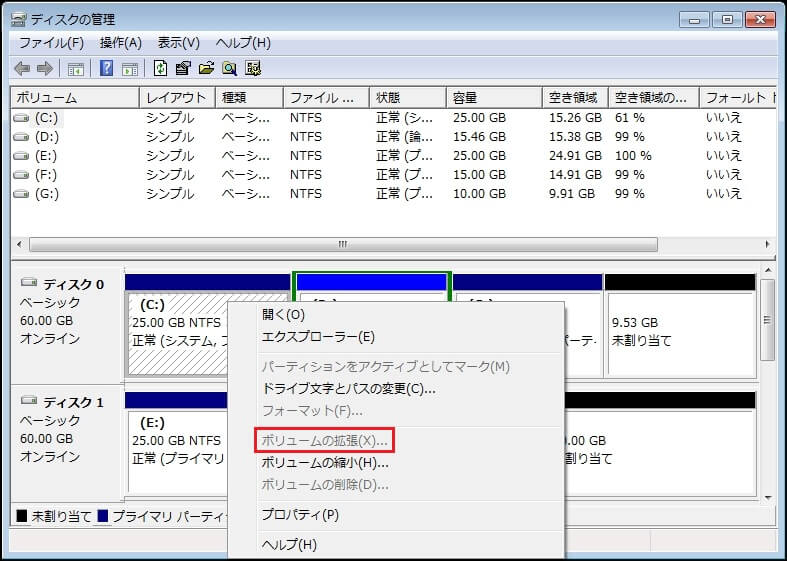Click the blue プライマリ パーティション legend swatch
Viewport: 787px width, 561px height.
[102, 516]
